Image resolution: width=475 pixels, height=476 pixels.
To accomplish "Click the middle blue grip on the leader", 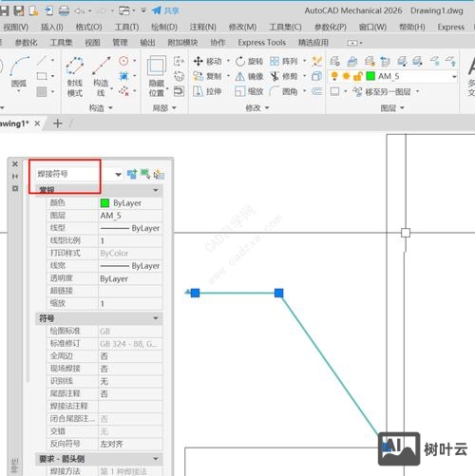I will click(x=279, y=293).
